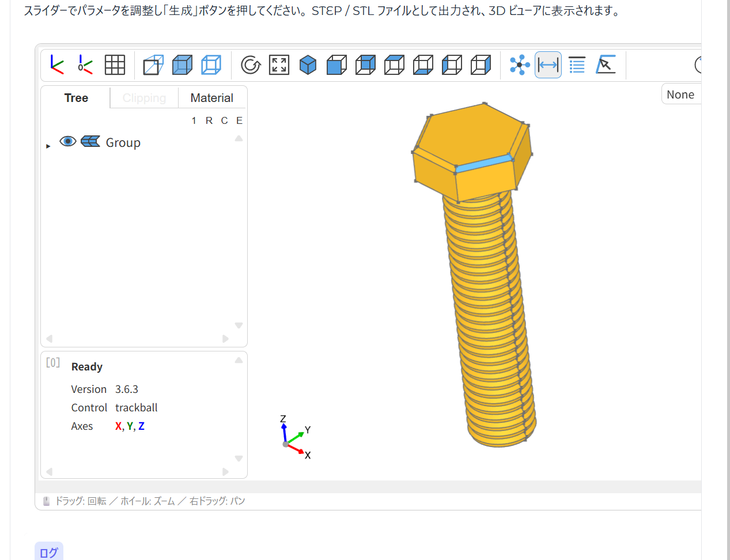
Task: Reset the view with the circular arrow
Action: click(251, 65)
